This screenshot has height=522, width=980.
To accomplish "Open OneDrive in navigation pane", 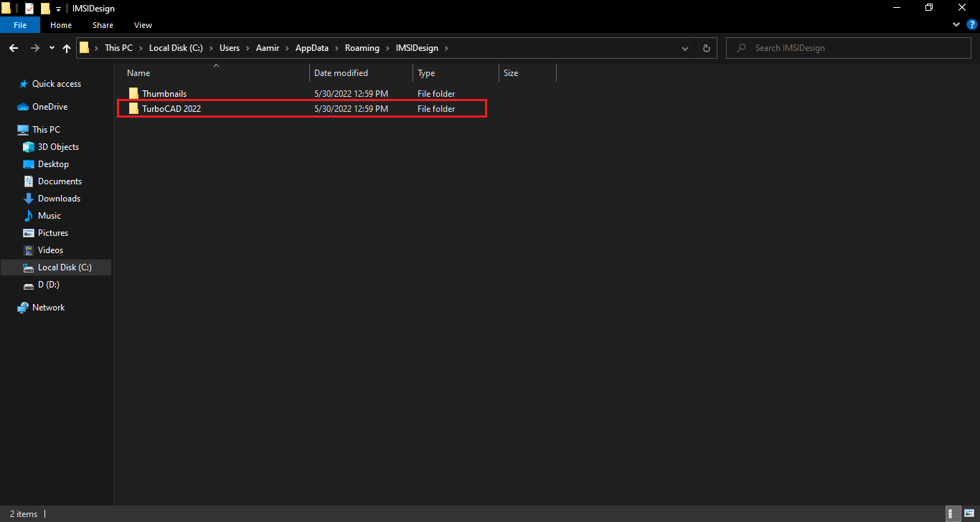I will point(50,107).
